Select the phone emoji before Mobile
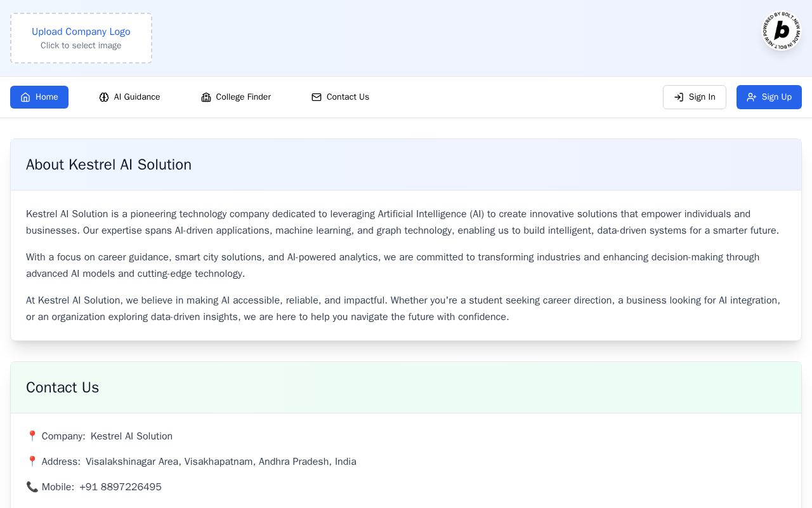 (32, 487)
